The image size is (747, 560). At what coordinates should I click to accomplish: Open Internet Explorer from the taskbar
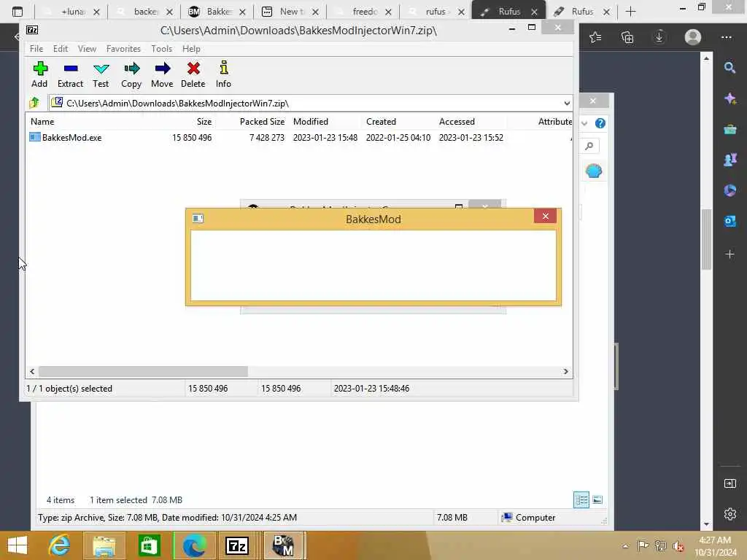pos(59,545)
